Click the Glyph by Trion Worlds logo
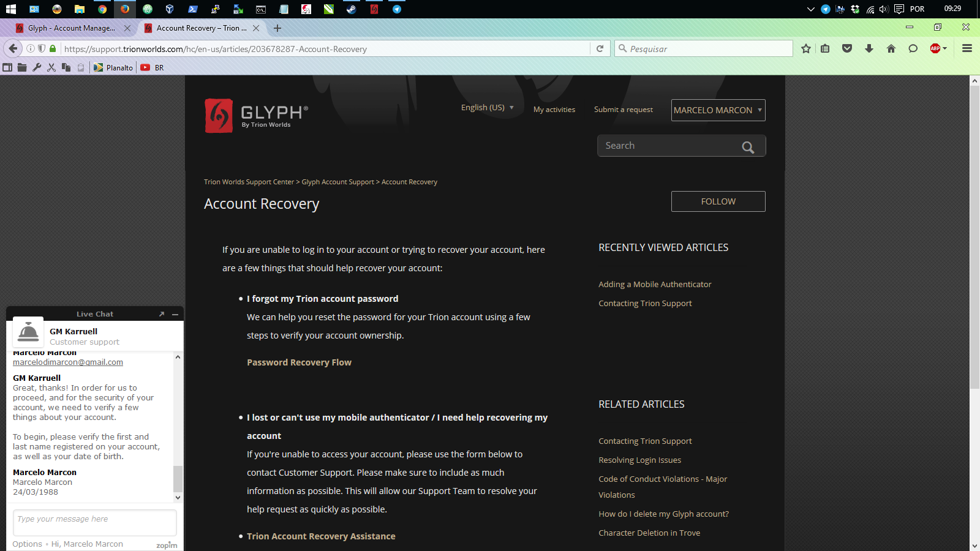Screen dimensions: 980x551 (256, 116)
